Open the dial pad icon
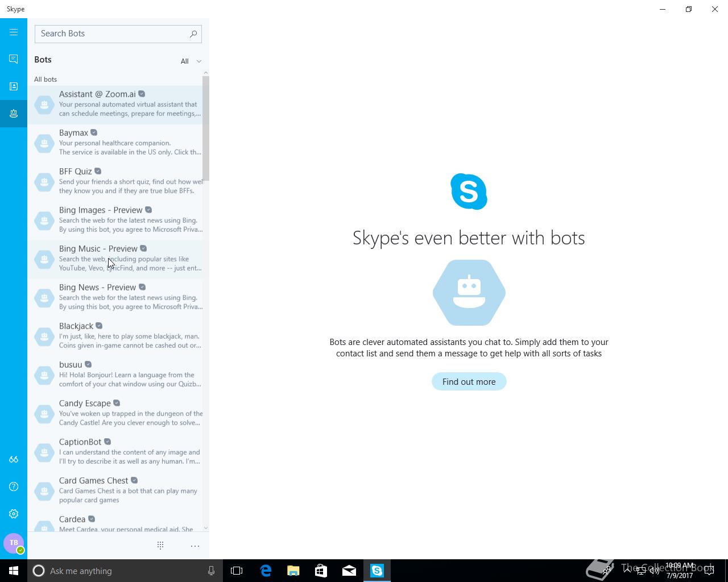 click(x=160, y=546)
